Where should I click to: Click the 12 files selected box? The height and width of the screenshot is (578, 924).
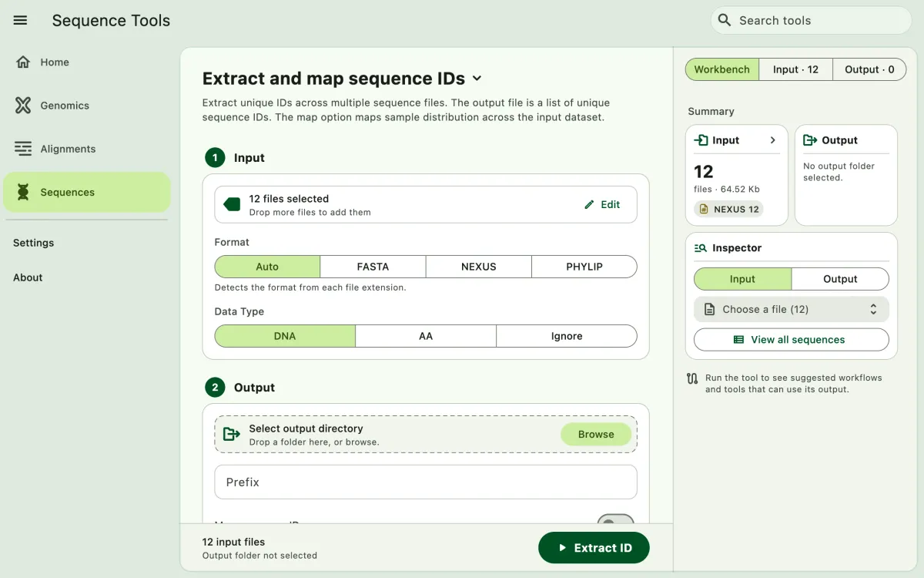(426, 204)
